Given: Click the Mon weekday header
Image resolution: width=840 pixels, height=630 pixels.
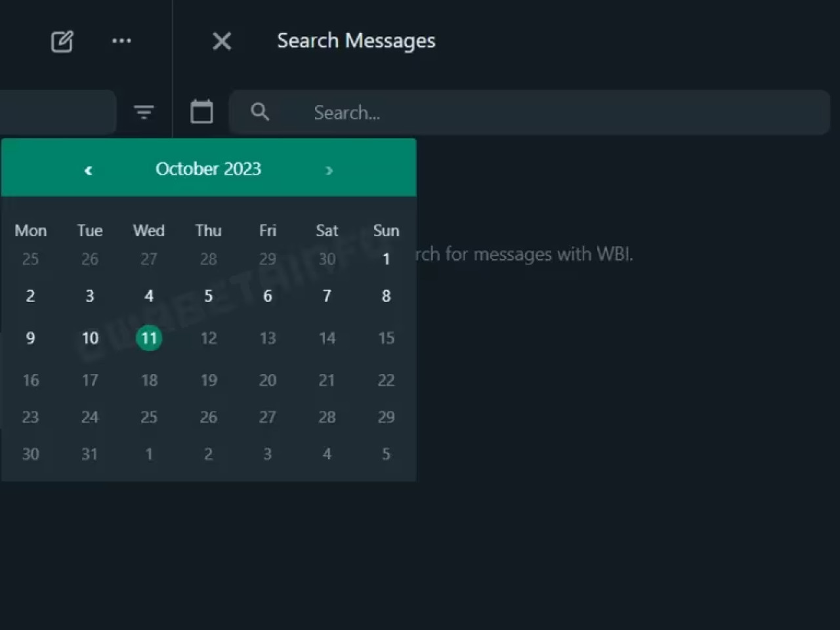Looking at the screenshot, I should (x=30, y=230).
